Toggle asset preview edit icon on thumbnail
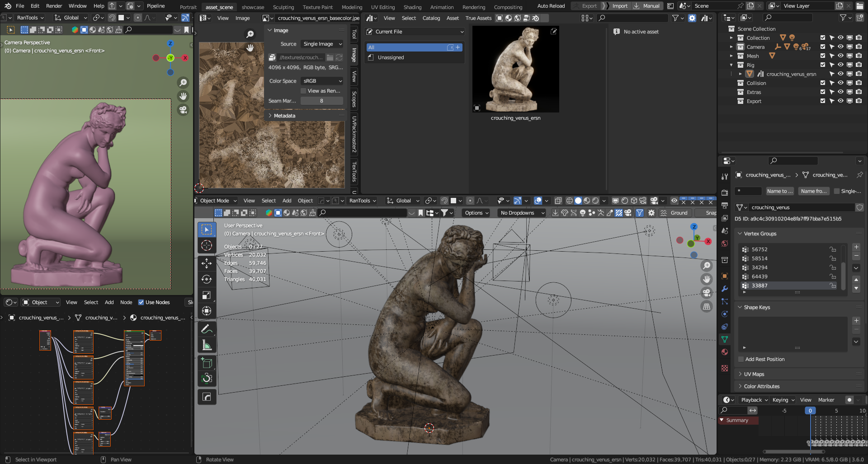This screenshot has width=868, height=464. point(553,31)
